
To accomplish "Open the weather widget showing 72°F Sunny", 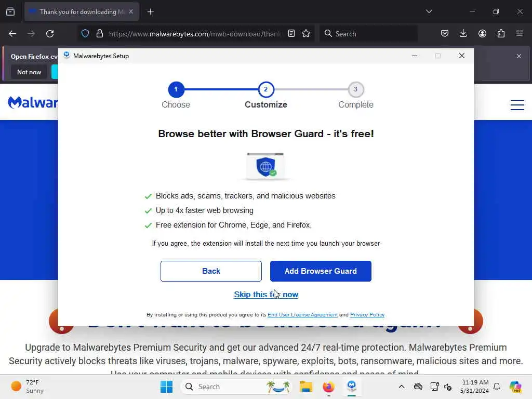I will click(x=28, y=387).
